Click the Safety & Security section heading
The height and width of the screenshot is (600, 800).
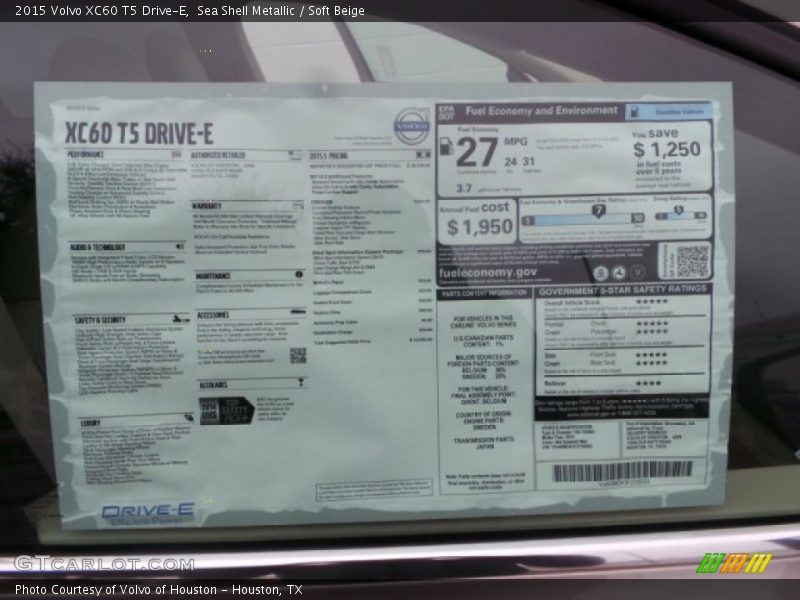(100, 320)
